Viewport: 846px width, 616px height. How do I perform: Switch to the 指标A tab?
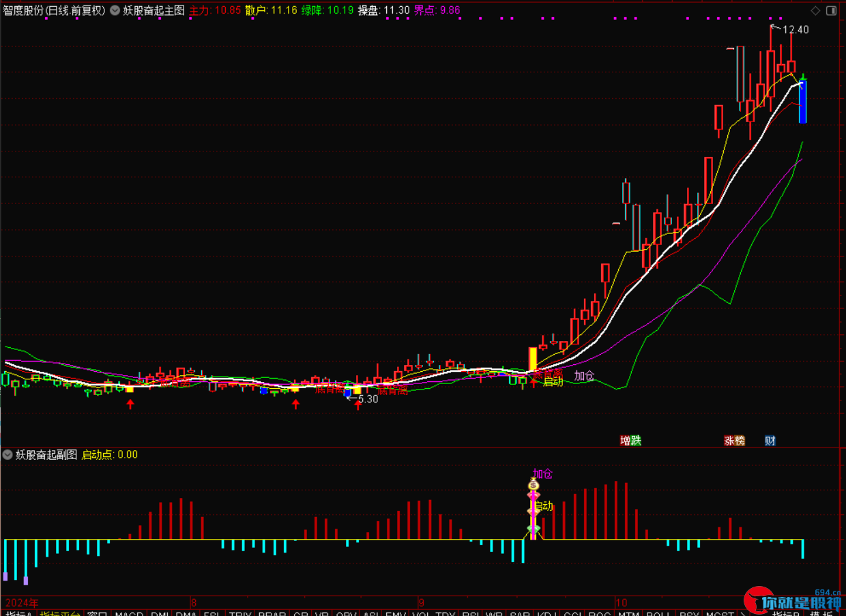pyautogui.click(x=18, y=613)
